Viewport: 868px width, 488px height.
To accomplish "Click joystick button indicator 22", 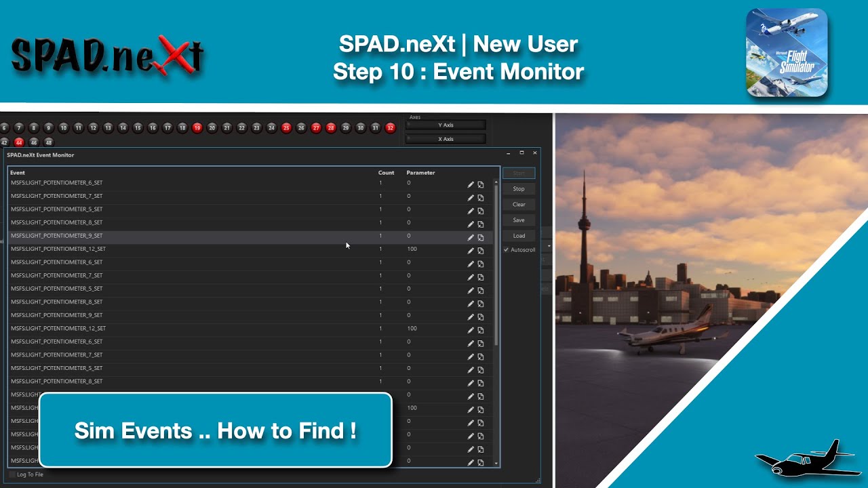I will 242,127.
